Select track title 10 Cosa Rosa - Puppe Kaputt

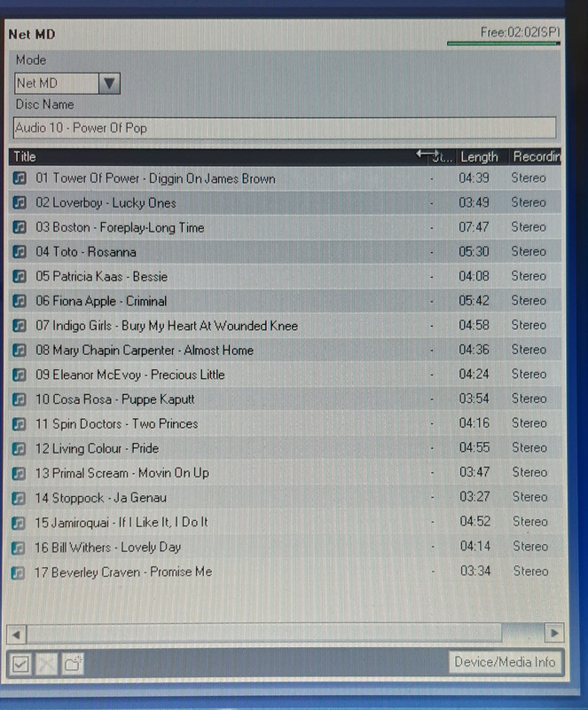(115, 398)
